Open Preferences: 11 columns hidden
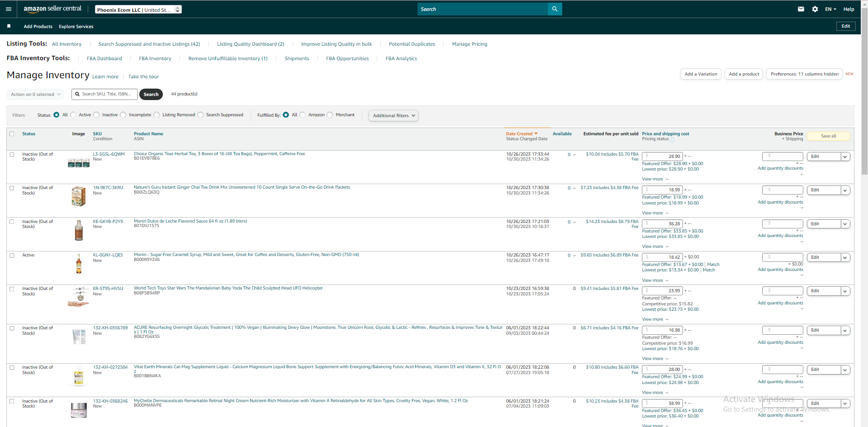 pyautogui.click(x=804, y=74)
